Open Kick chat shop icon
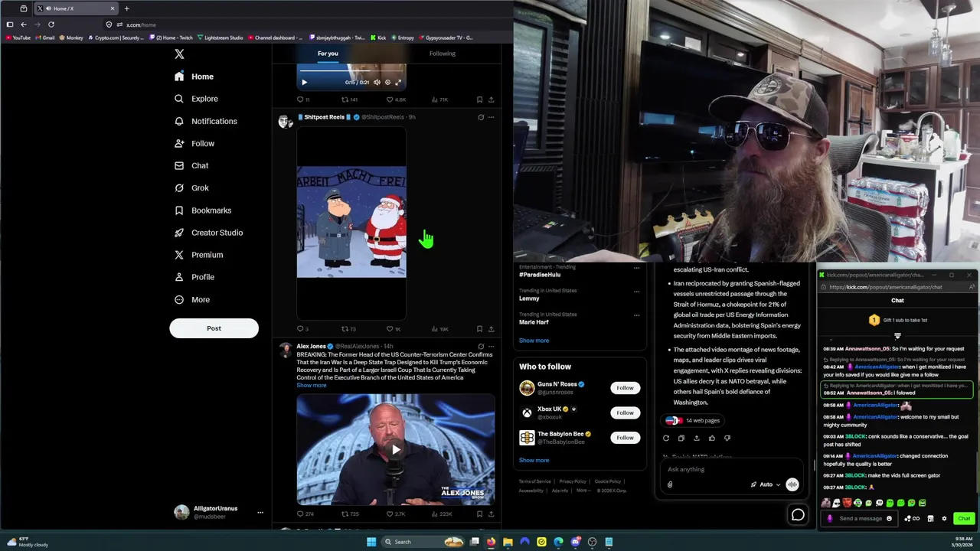The width and height of the screenshot is (980, 551). 930,519
